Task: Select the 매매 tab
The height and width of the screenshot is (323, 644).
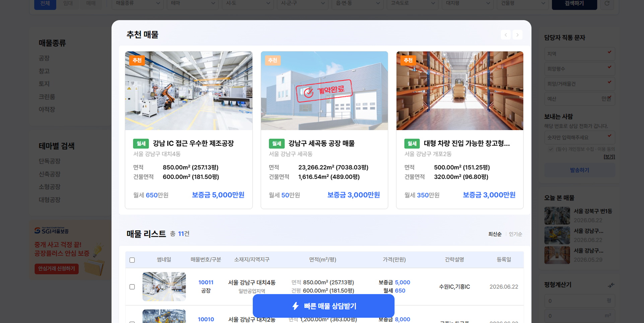Action: pyautogui.click(x=91, y=3)
